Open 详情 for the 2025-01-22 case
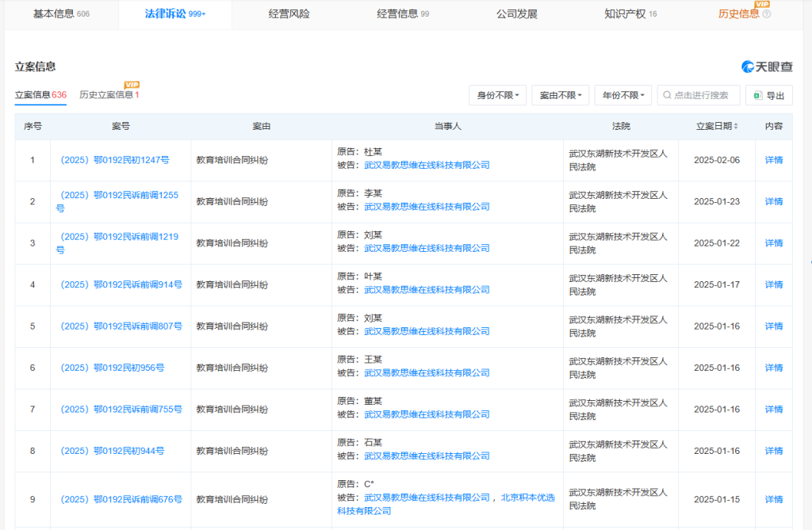The image size is (812, 530). 774,242
